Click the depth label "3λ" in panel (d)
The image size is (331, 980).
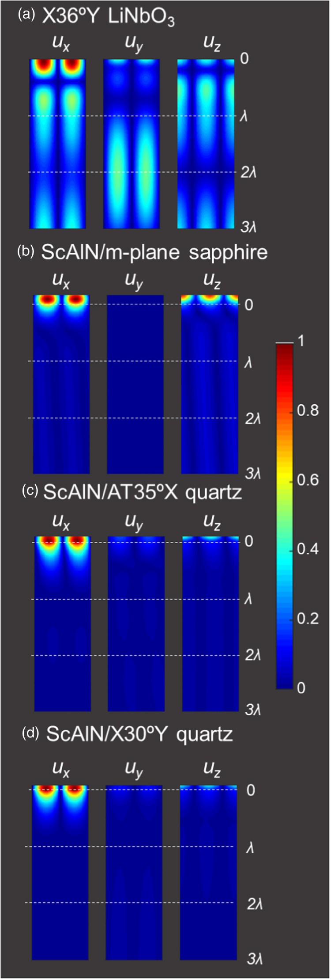click(x=255, y=959)
